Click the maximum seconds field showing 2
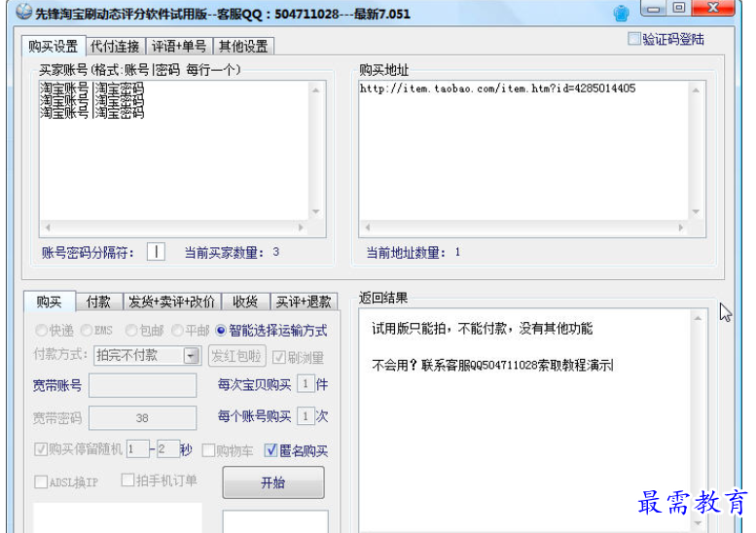This screenshot has height=533, width=756. [168, 449]
